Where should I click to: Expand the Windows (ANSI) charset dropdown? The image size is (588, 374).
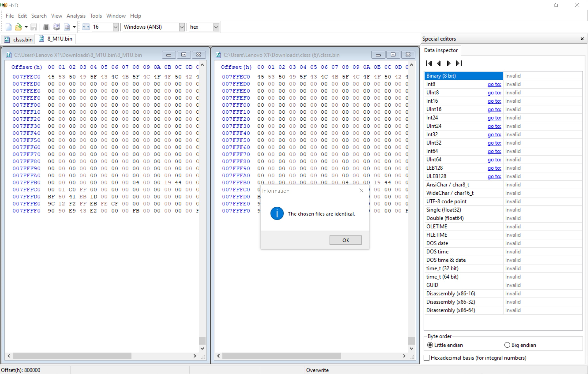click(x=182, y=27)
